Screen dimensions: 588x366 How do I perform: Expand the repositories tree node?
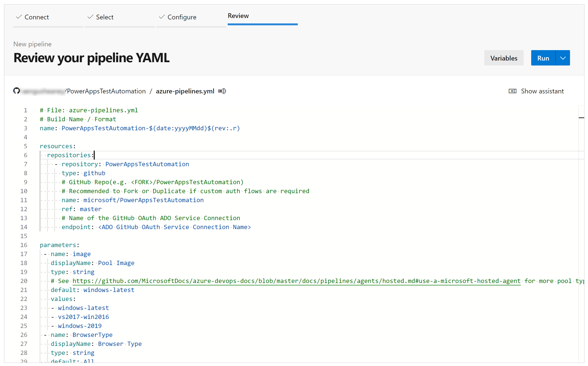pos(35,155)
